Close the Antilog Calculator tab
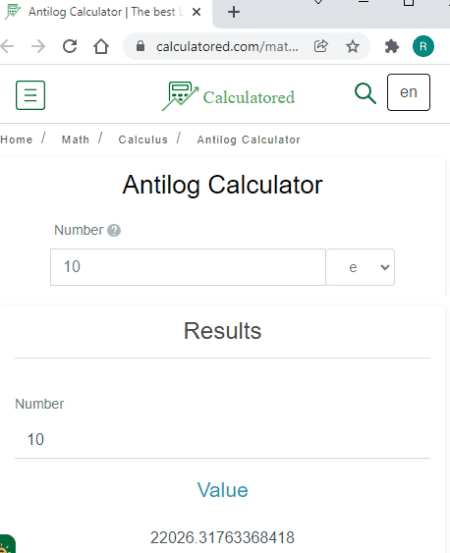450x553 pixels. [x=196, y=12]
